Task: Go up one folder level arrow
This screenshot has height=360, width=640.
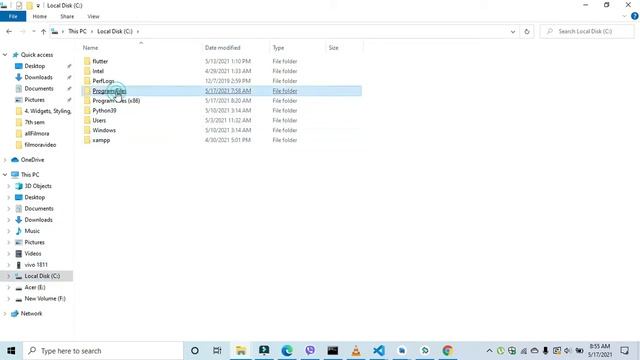Action: tap(43, 31)
